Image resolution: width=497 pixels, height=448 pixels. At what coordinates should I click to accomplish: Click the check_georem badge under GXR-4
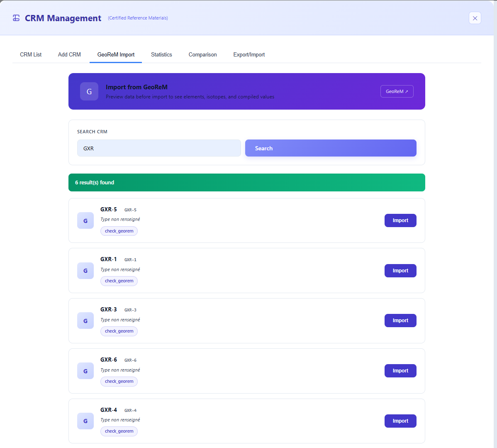(119, 431)
